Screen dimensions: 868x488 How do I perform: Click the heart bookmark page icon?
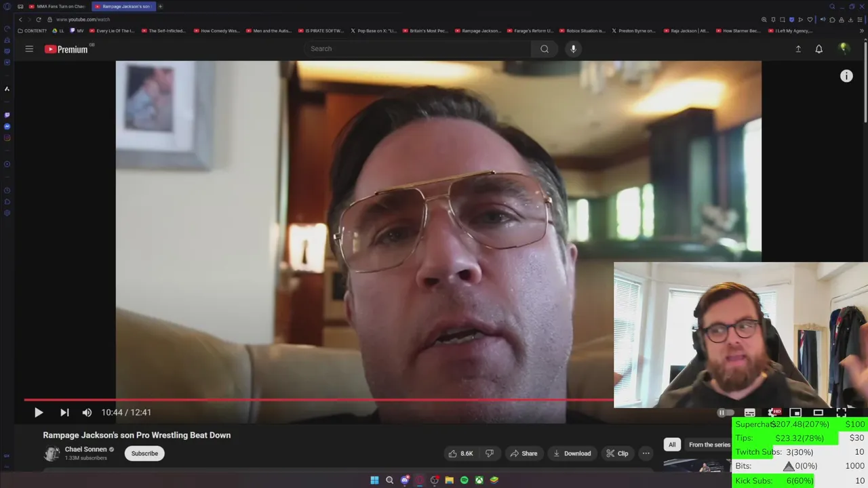810,20
